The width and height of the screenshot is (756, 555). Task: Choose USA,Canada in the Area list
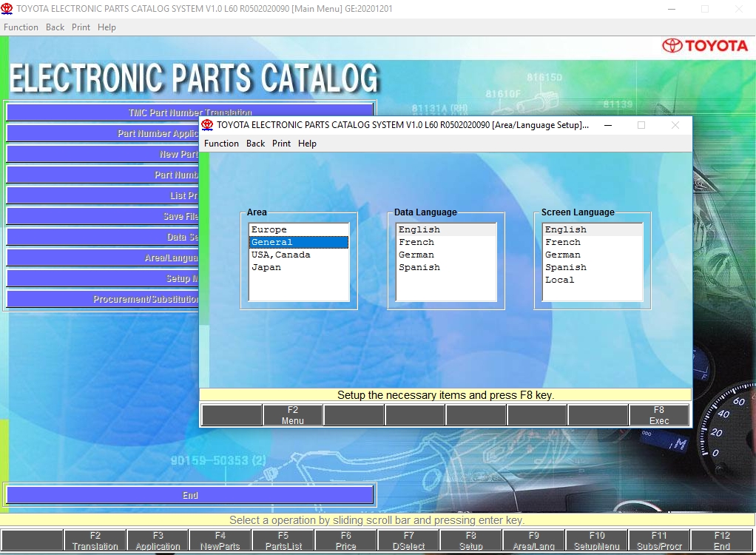(281, 255)
